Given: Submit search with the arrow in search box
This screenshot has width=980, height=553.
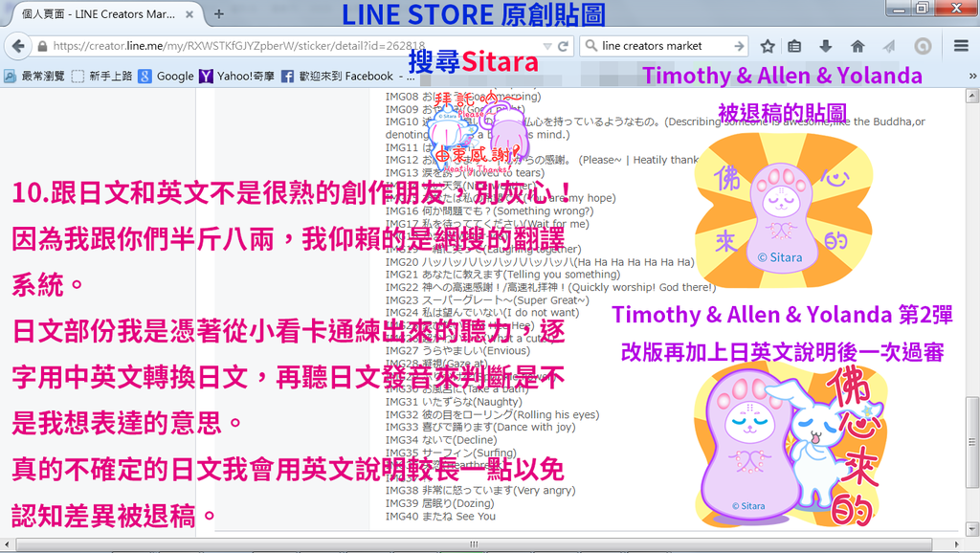Looking at the screenshot, I should (740, 46).
